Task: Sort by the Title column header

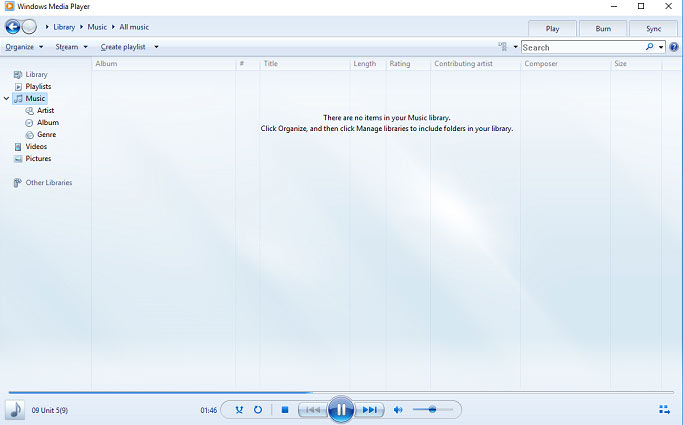Action: (305, 64)
